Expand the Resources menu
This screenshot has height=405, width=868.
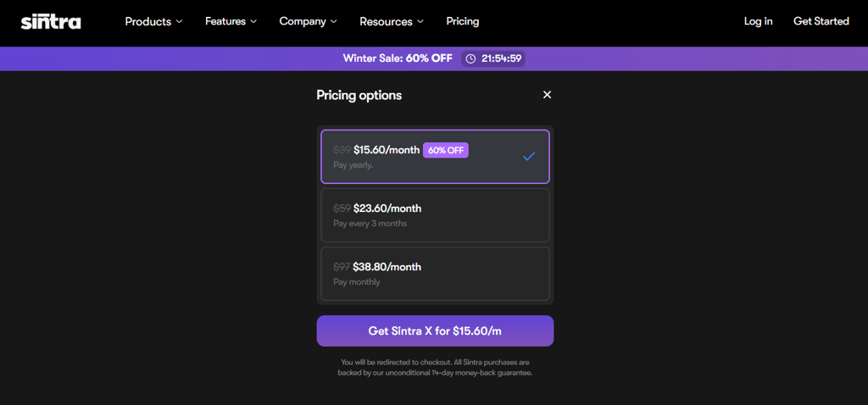tap(392, 21)
